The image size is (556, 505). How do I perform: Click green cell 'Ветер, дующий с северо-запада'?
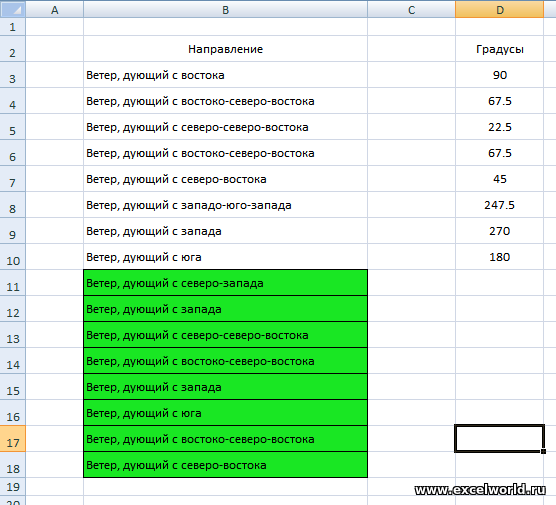(226, 283)
